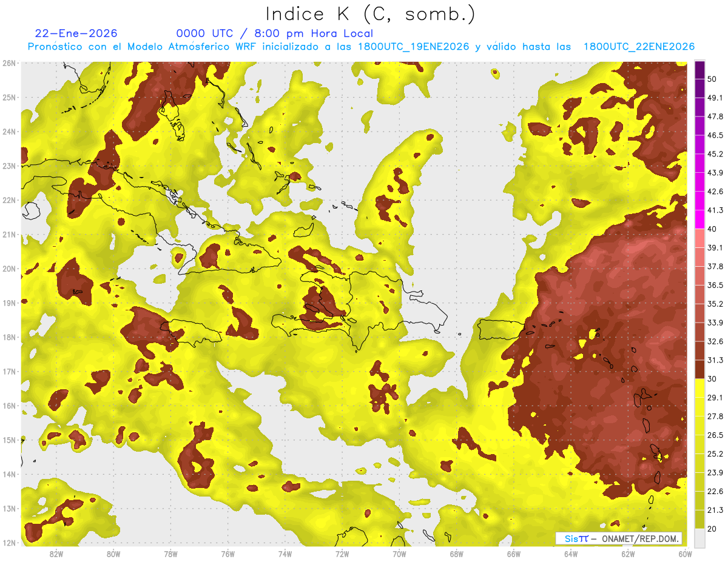Click the colorbar label '25.2'
Viewport: 728px width, 562px height.
tap(715, 453)
